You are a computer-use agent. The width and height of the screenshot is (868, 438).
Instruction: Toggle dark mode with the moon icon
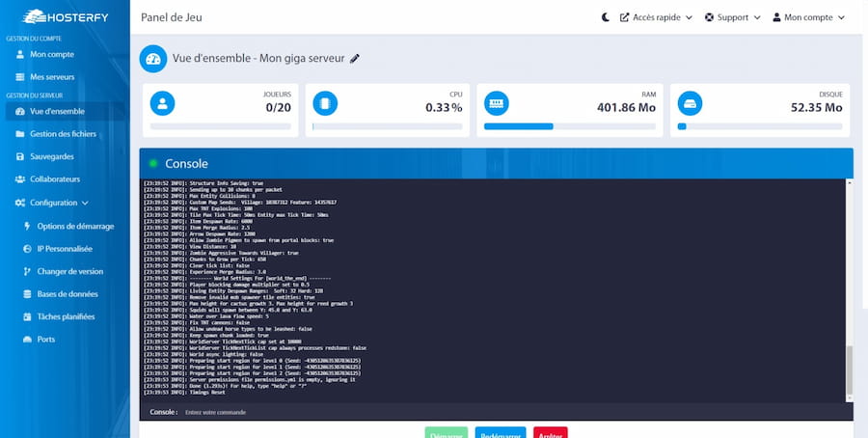click(606, 17)
